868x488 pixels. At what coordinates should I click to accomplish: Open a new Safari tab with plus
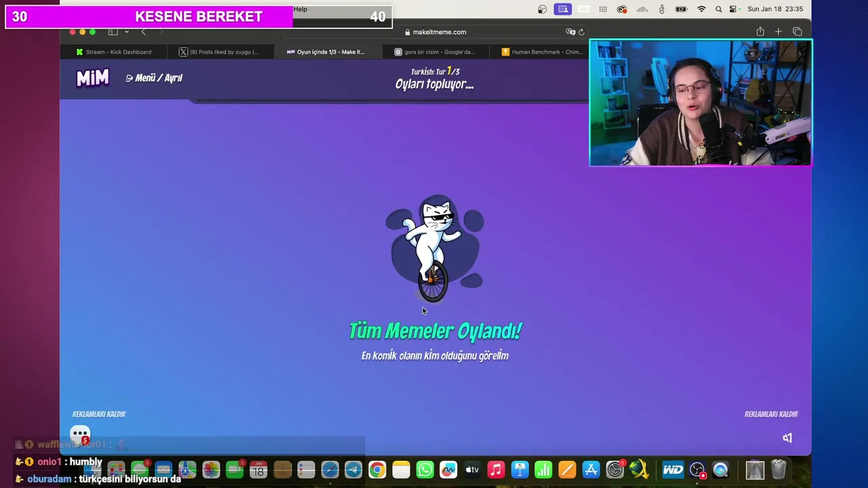[x=778, y=32]
